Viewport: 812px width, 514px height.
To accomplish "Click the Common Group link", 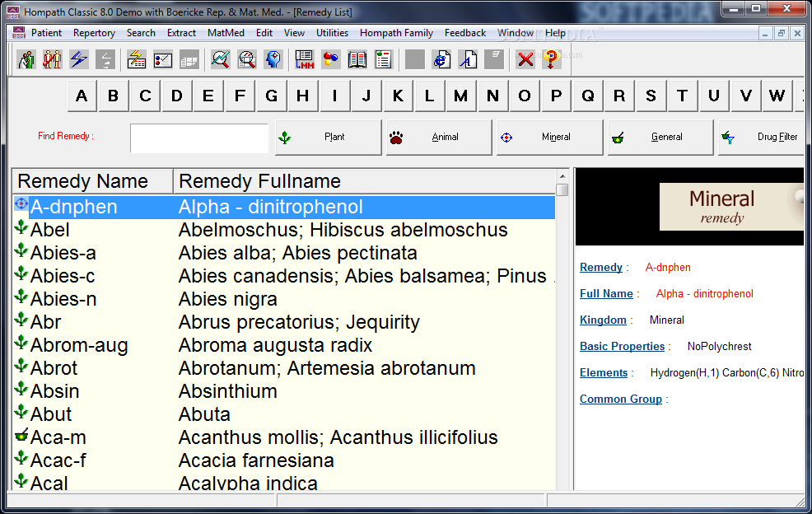I will 620,400.
